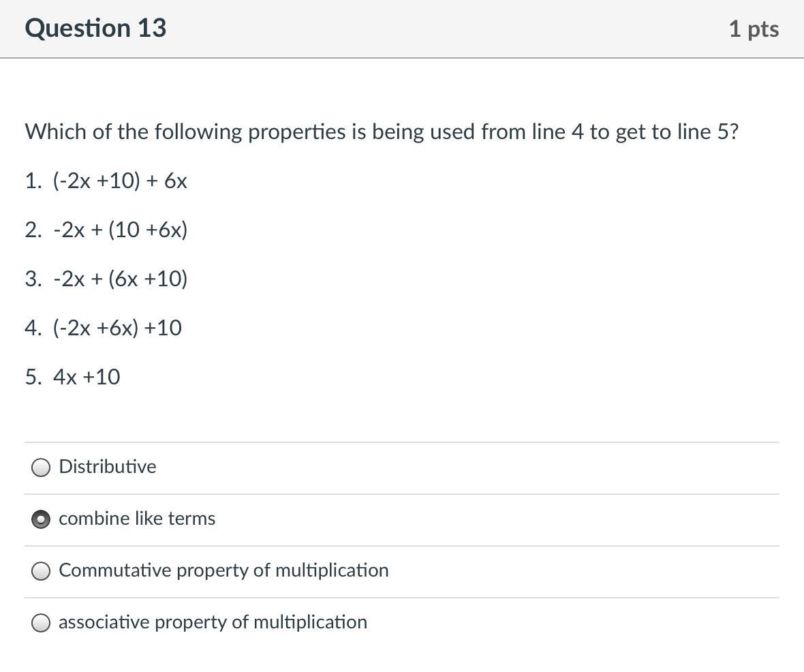Click the 1 pts score label
This screenshot has width=804, height=672.
(x=754, y=29)
